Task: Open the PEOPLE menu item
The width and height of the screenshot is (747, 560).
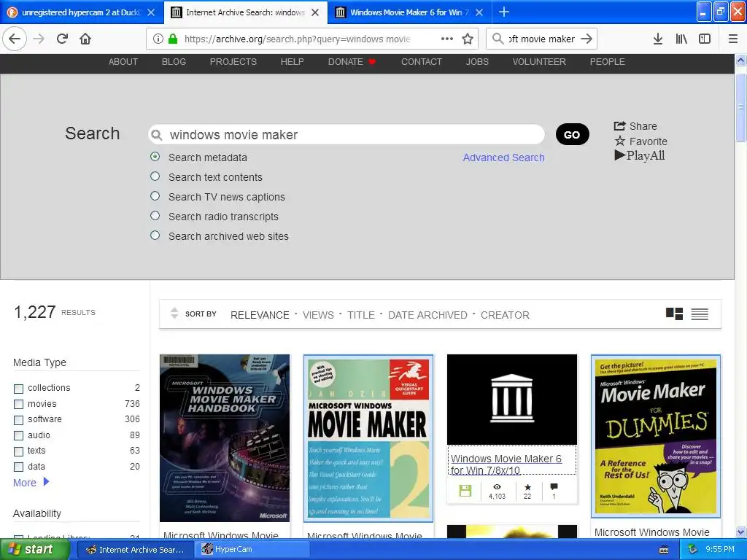Action: [x=607, y=62]
